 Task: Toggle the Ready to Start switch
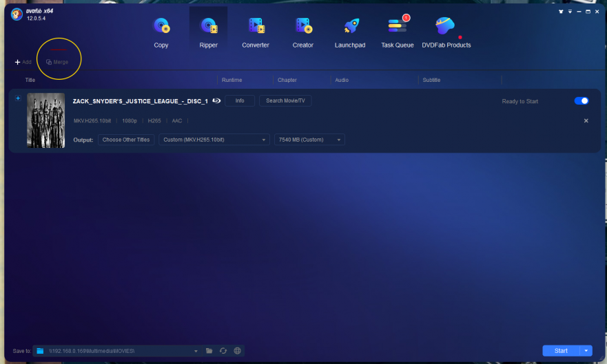point(581,101)
